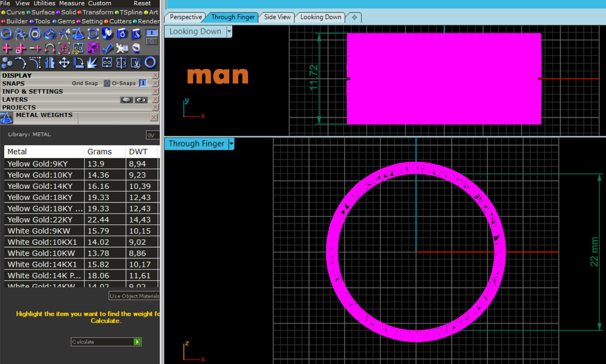Click the blue I toggle beside the tool icons
Viewport: 606px width, 364px height.
tap(152, 33)
